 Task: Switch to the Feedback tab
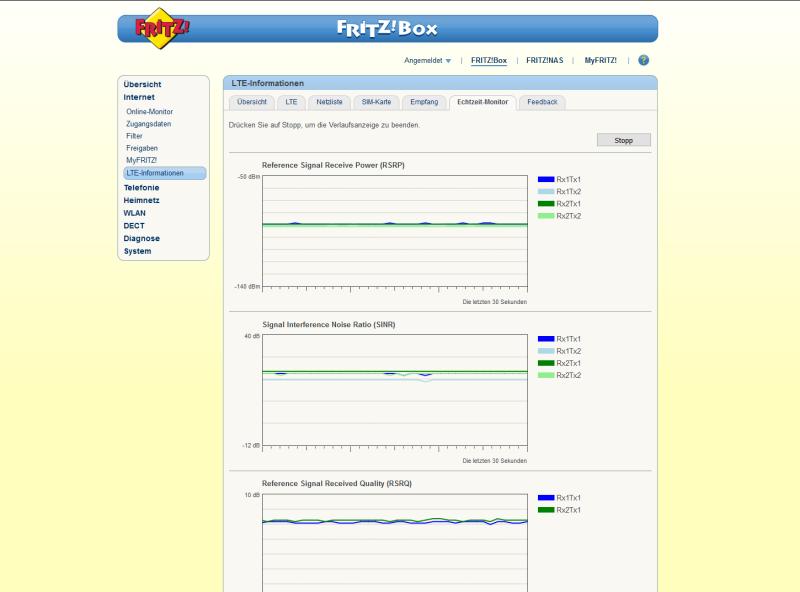pos(542,102)
